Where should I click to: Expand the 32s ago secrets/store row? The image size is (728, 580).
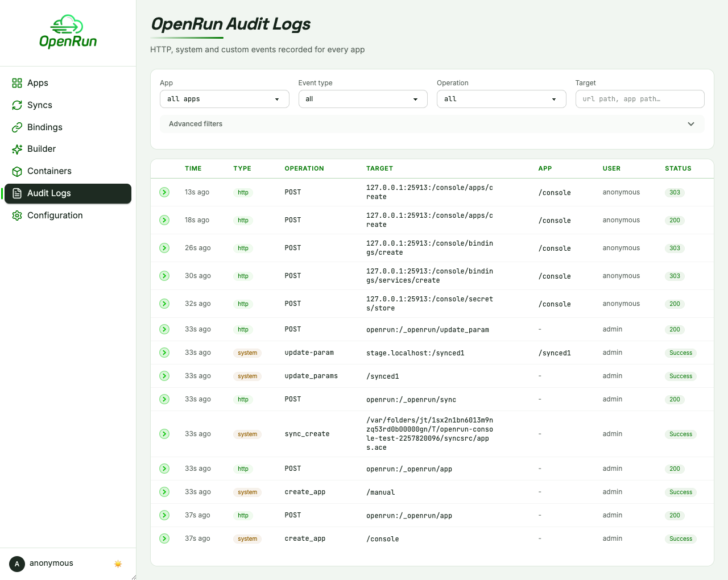[x=164, y=304]
